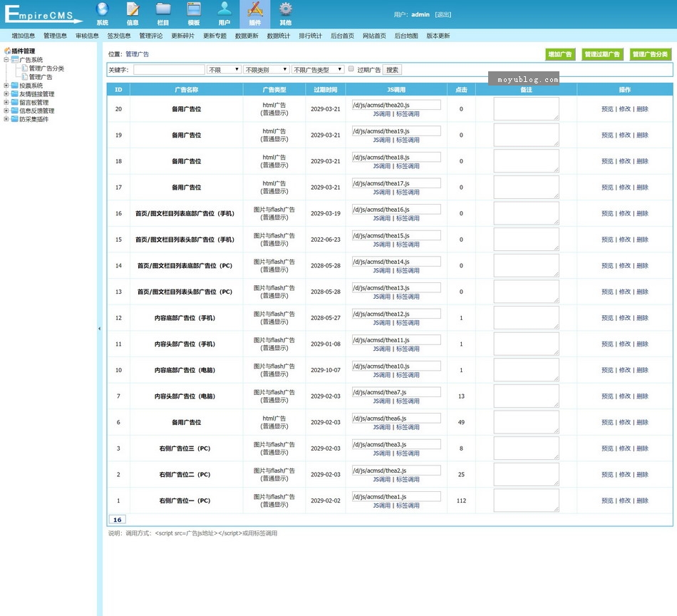
Task: Tick the 过期广告 checkbox
Action: click(x=351, y=68)
